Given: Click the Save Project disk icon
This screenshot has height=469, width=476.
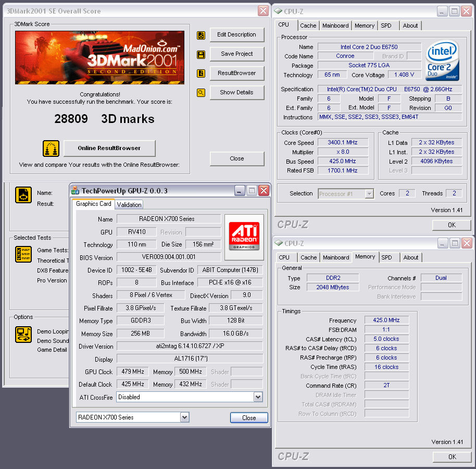Looking at the screenshot, I should [x=201, y=55].
